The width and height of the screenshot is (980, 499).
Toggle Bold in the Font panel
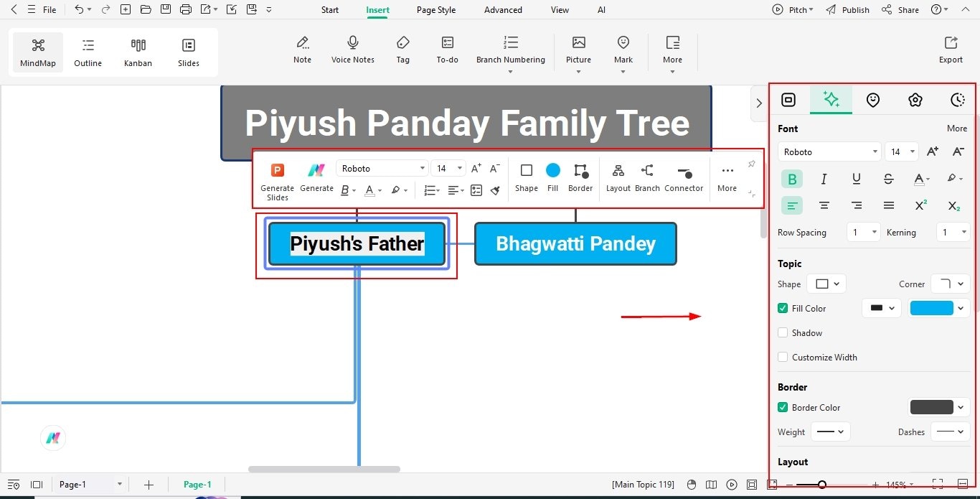pos(792,179)
